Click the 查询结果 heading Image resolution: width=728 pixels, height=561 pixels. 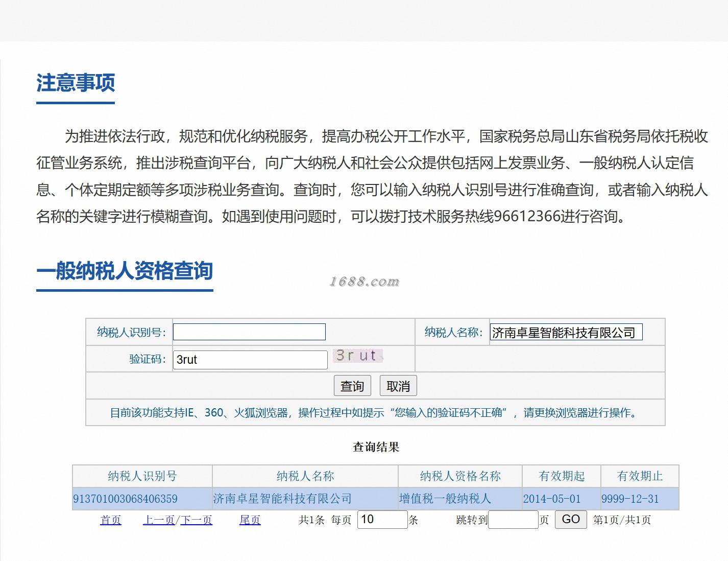(376, 447)
